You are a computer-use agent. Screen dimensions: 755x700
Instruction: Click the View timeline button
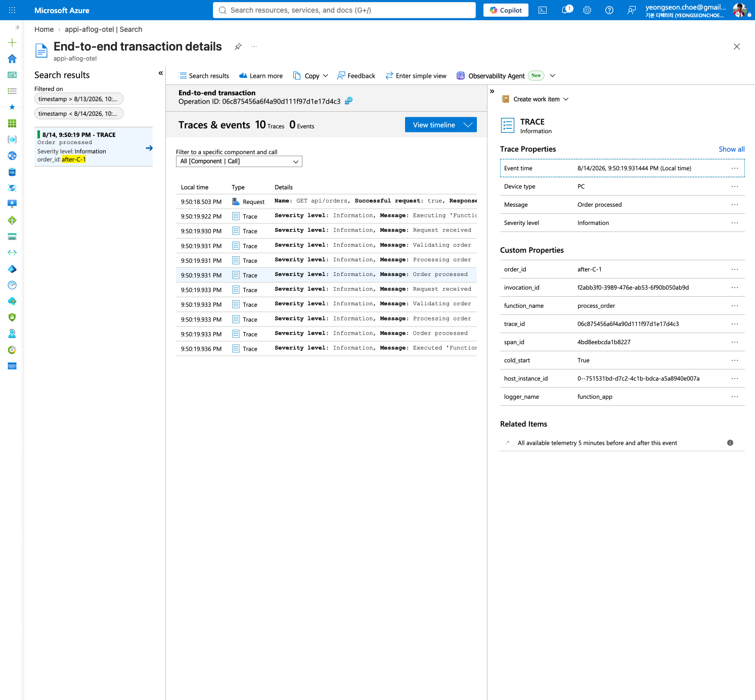pos(441,125)
